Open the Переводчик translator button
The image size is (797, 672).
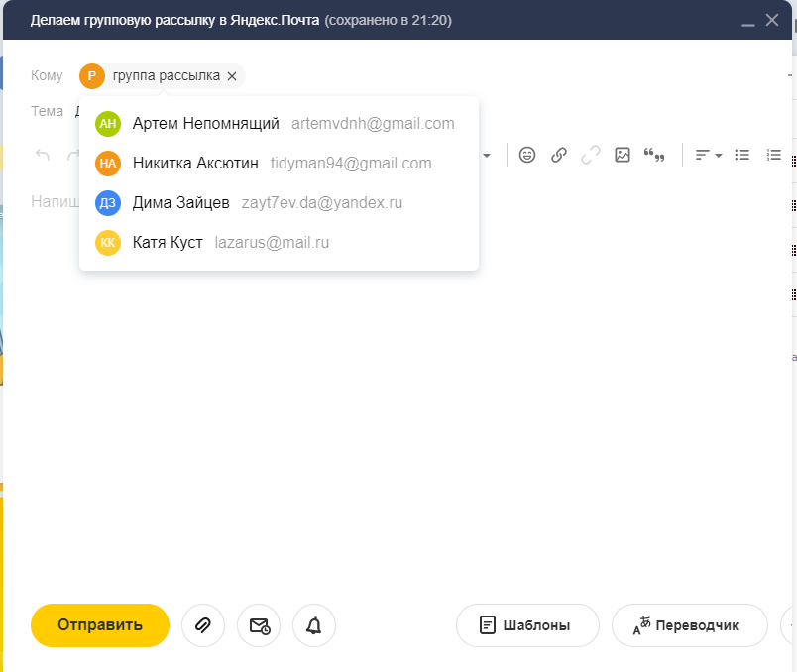690,625
